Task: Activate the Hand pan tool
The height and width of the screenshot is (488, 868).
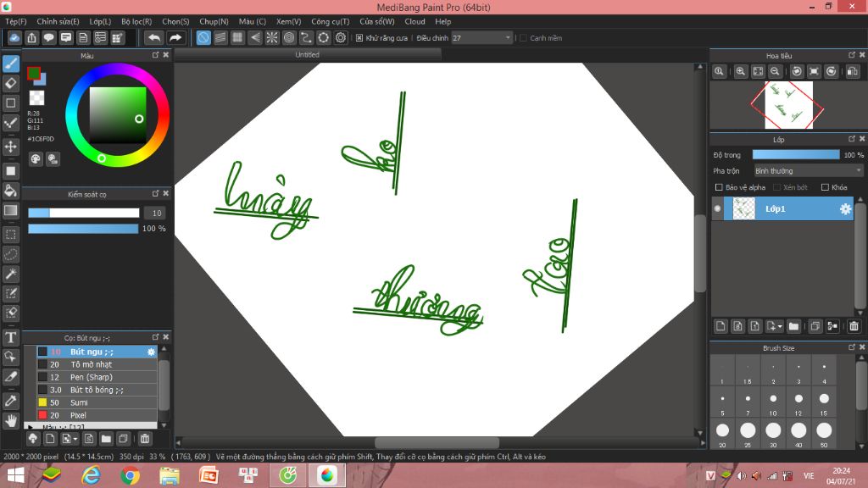Action: 11,420
